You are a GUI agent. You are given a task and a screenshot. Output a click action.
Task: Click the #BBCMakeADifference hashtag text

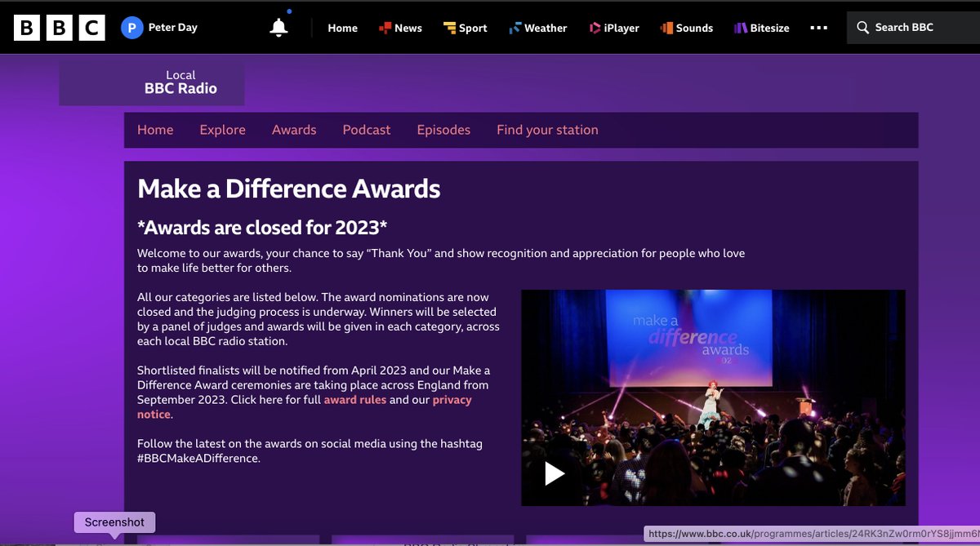pos(198,458)
